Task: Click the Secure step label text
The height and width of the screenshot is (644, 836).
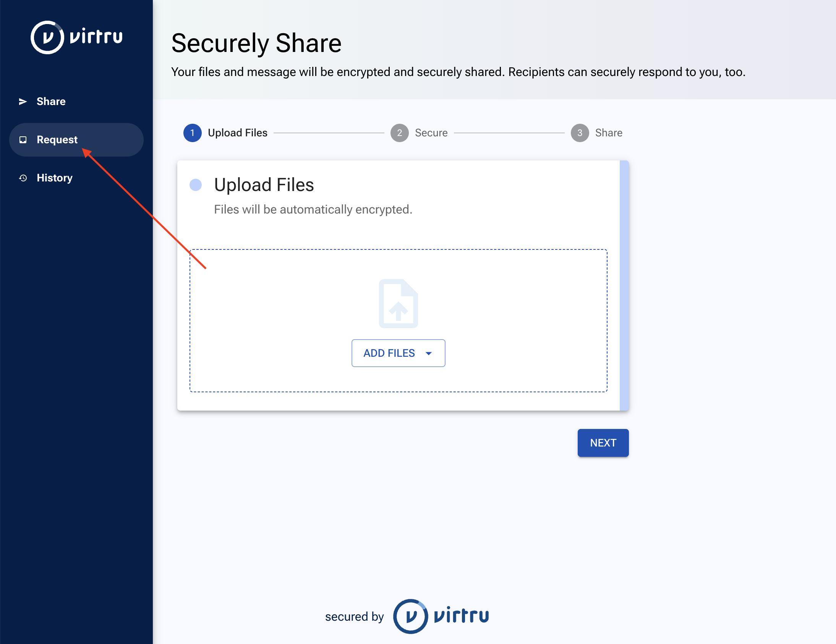Action: 431,133
